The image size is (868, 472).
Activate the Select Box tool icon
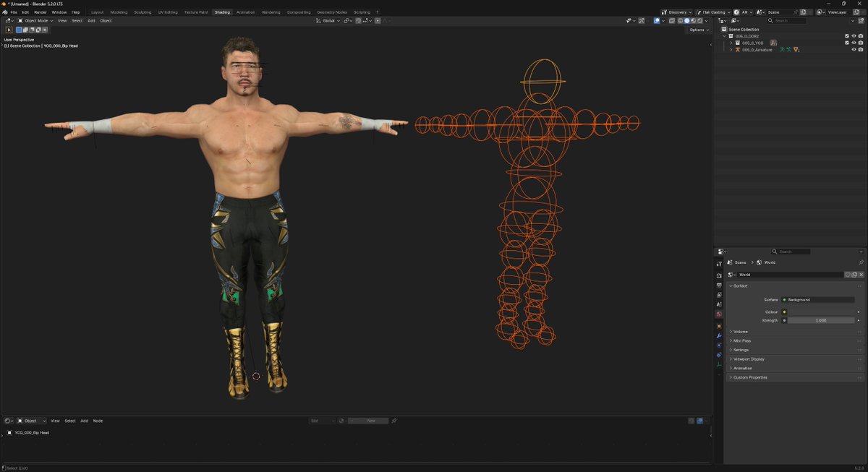pos(9,30)
